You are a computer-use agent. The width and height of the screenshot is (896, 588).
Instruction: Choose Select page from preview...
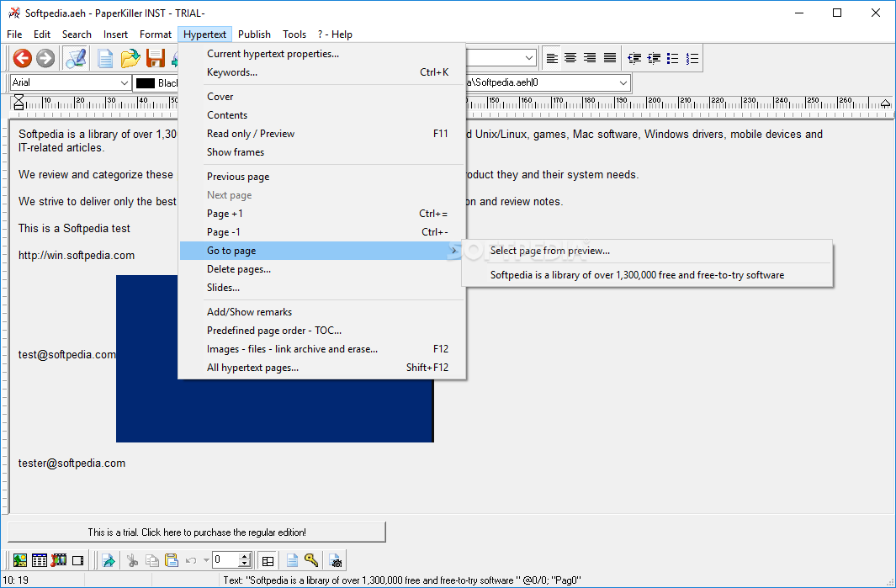tap(647, 251)
